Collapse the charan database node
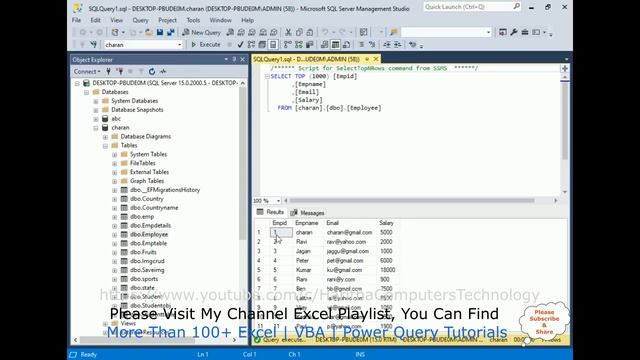Screen dimensions: 640x360 [x=96, y=128]
